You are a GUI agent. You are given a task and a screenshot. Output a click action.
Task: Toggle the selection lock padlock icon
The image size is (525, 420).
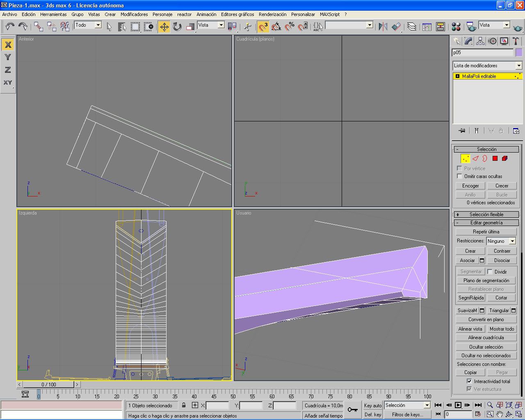pyautogui.click(x=184, y=405)
